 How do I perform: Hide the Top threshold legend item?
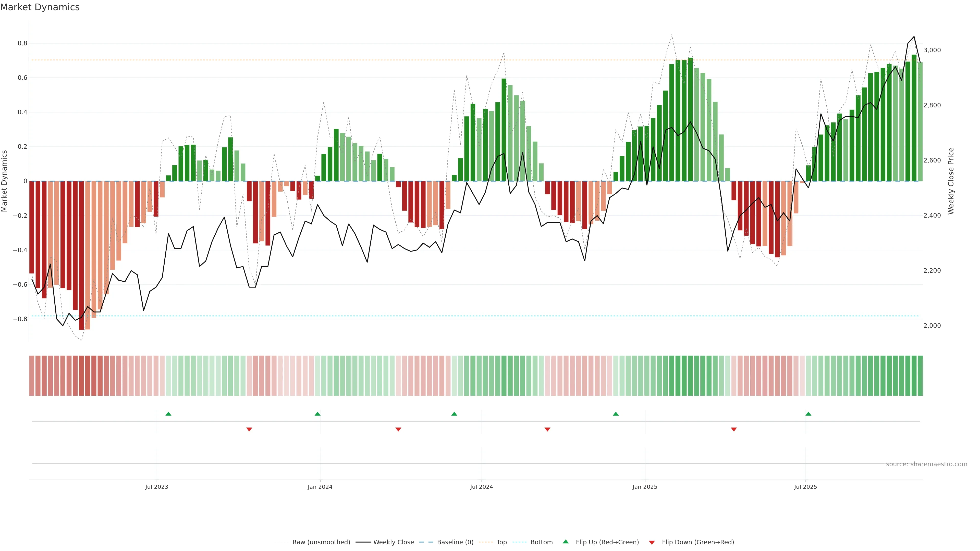[x=501, y=542]
